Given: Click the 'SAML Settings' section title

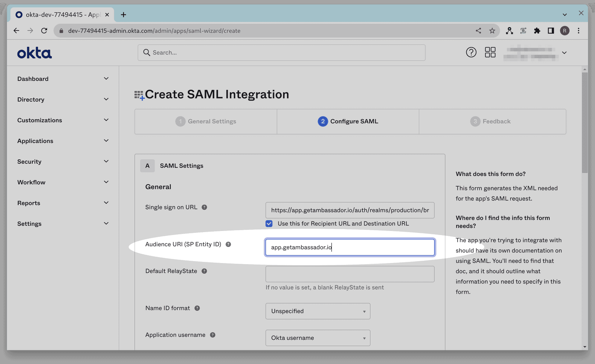Looking at the screenshot, I should (181, 166).
